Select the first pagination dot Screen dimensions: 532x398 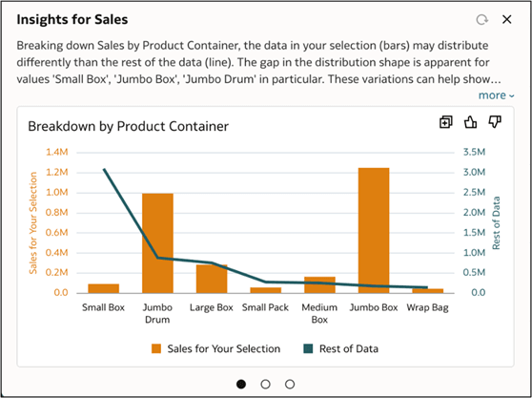click(241, 384)
